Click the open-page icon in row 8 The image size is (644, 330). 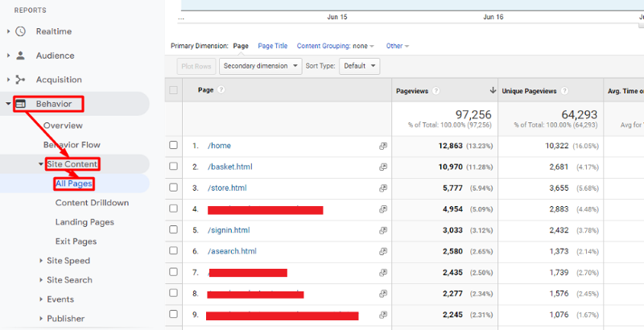pos(383,294)
